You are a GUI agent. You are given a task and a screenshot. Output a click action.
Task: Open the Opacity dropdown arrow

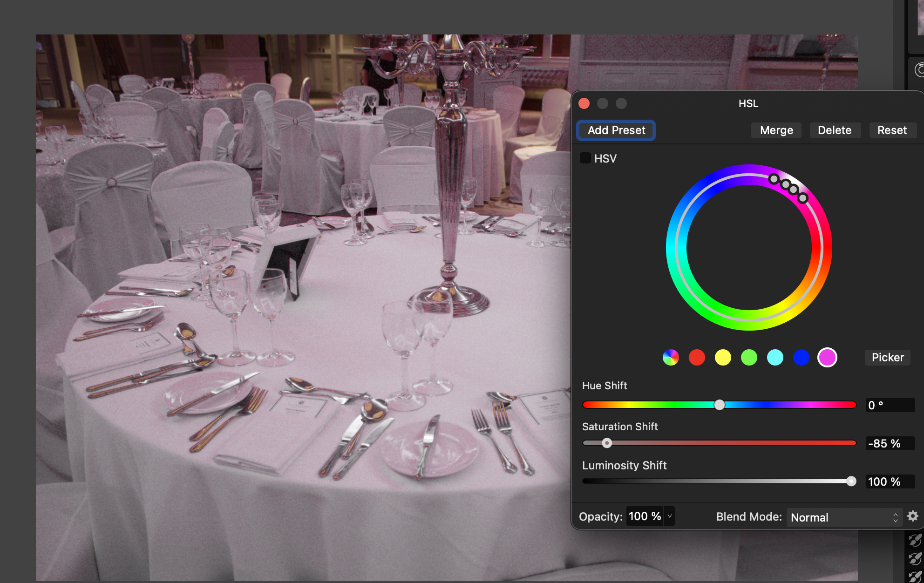(x=669, y=516)
